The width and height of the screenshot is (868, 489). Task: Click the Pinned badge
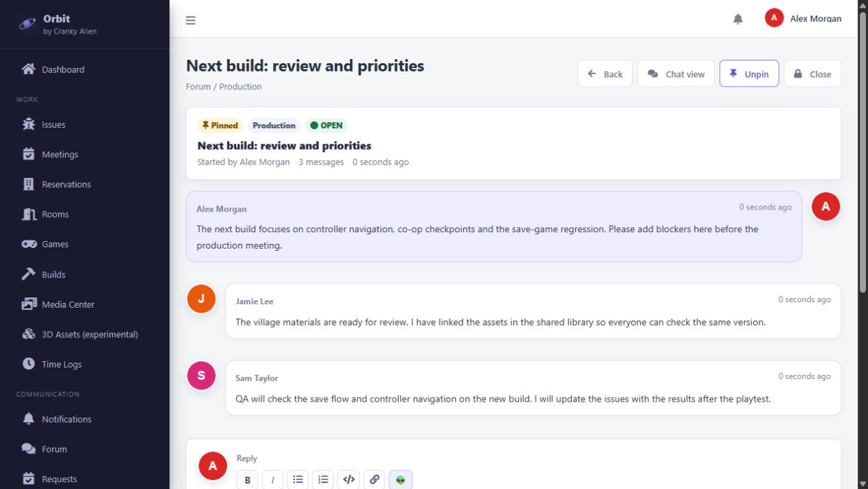tap(220, 126)
